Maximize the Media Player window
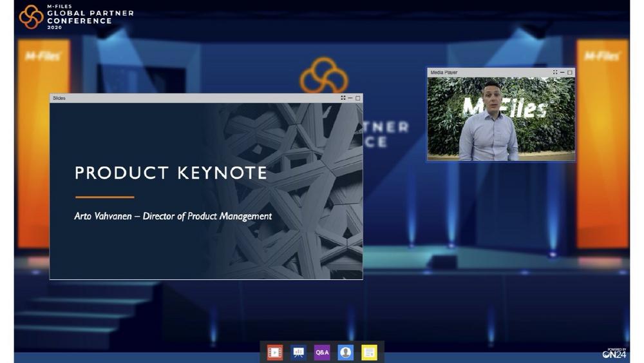 570,72
